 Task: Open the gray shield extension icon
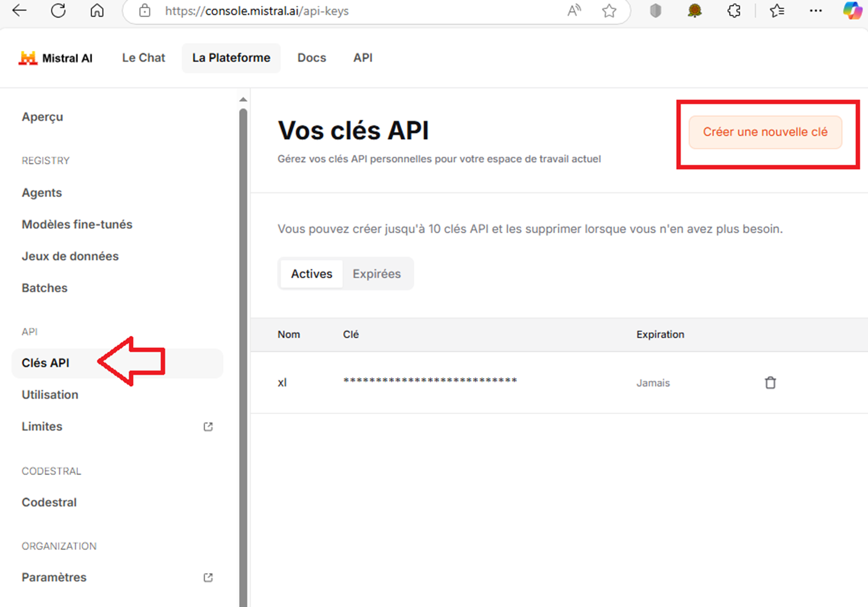pos(656,11)
